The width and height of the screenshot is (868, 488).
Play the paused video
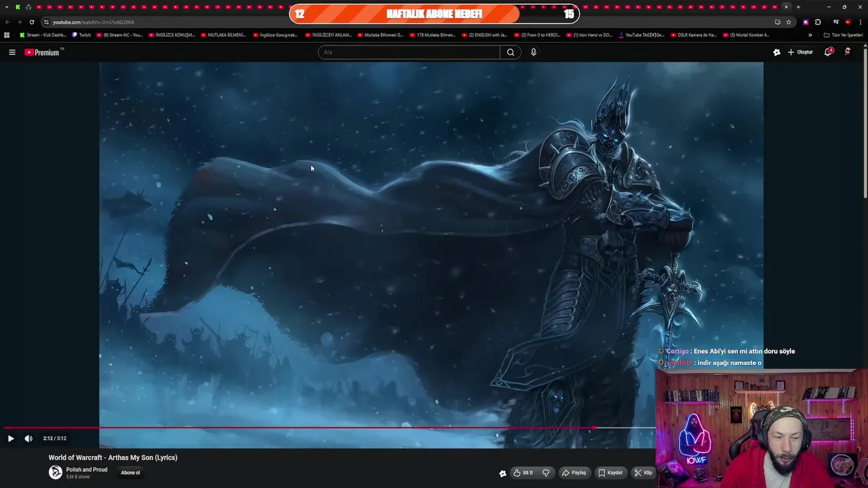click(10, 439)
